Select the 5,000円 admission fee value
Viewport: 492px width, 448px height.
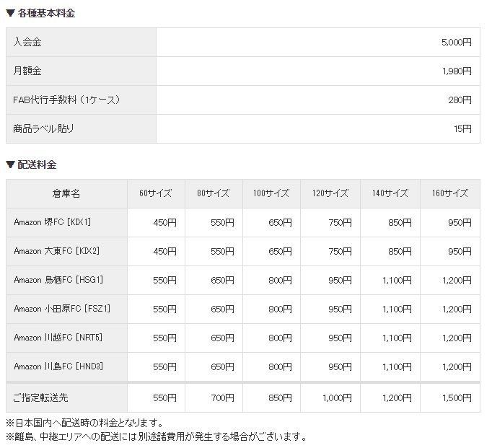(x=456, y=43)
